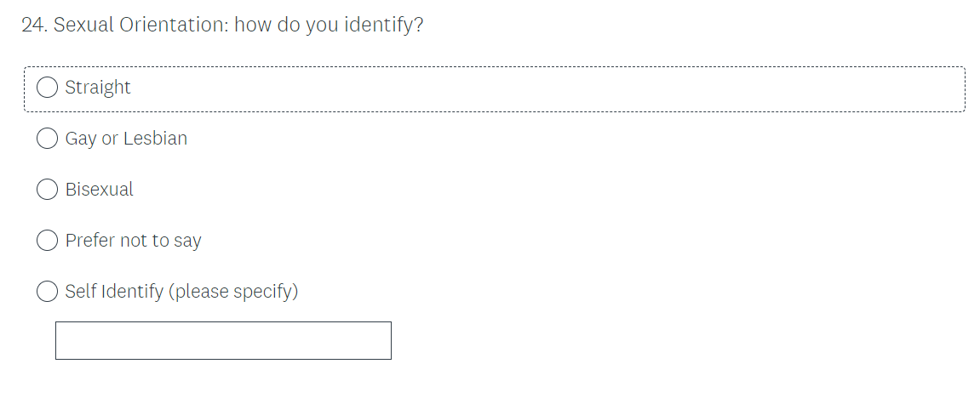Click the "Gay or Lesbian" label text
Image resolution: width=980 pixels, height=398 pixels.
[126, 139]
